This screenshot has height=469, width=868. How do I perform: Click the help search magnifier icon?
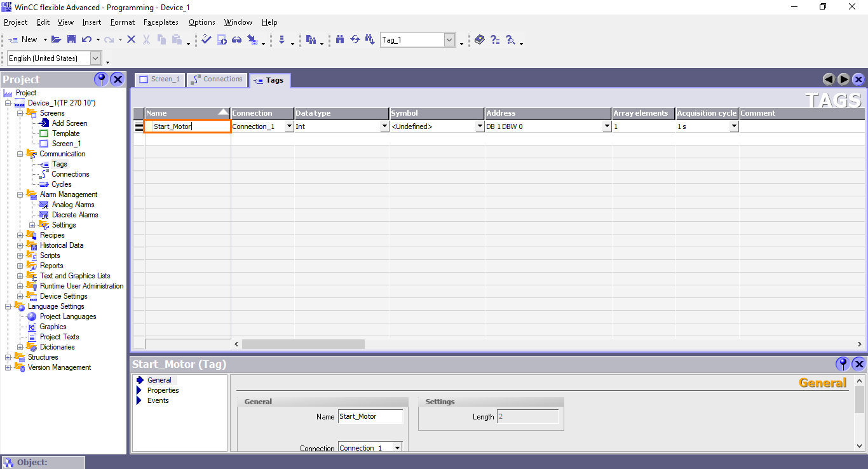point(510,39)
